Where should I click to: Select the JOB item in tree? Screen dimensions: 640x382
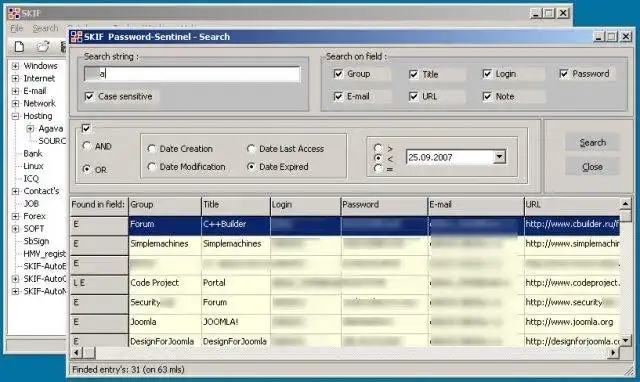point(31,204)
